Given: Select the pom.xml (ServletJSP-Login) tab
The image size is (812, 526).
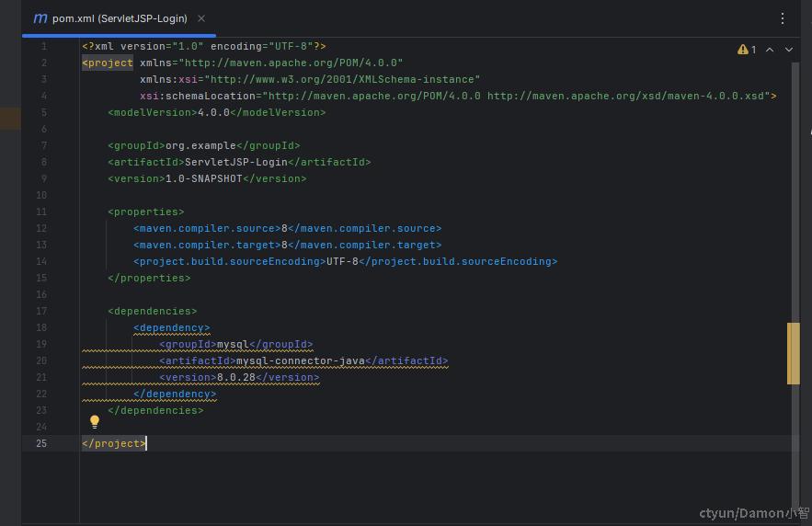Looking at the screenshot, I should [x=120, y=18].
